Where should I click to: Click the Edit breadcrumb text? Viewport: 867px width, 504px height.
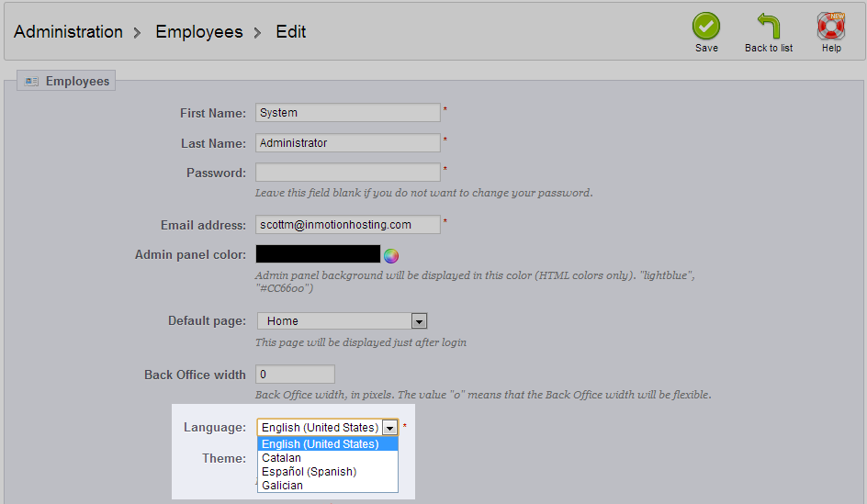[x=291, y=32]
